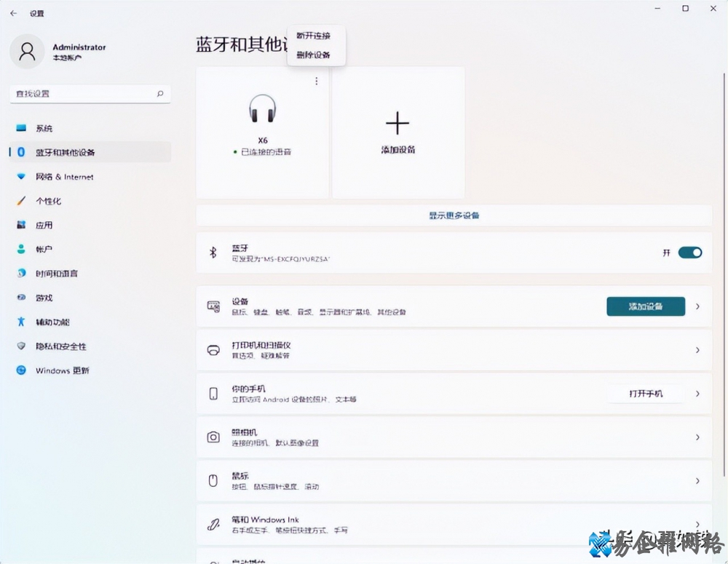This screenshot has height=564, width=728.
Task: Click the 添加设备 button in 设备 row
Action: coord(645,306)
